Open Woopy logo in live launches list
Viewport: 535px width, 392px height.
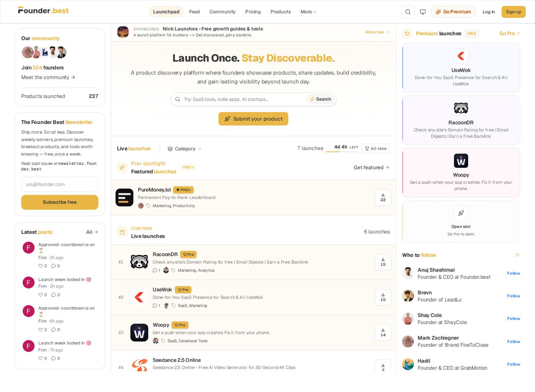tap(139, 333)
